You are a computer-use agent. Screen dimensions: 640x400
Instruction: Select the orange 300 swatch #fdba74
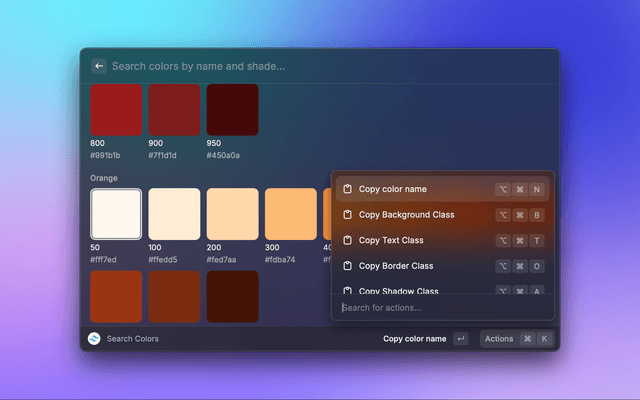click(290, 214)
